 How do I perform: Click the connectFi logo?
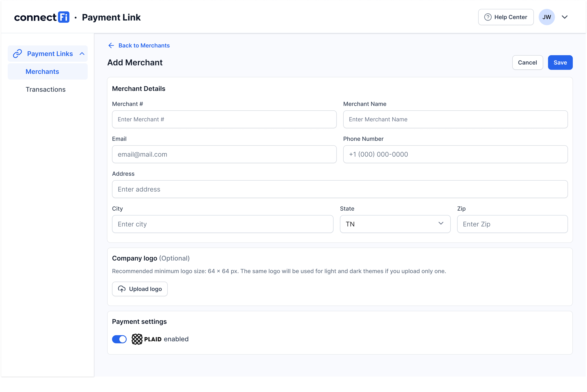point(42,17)
